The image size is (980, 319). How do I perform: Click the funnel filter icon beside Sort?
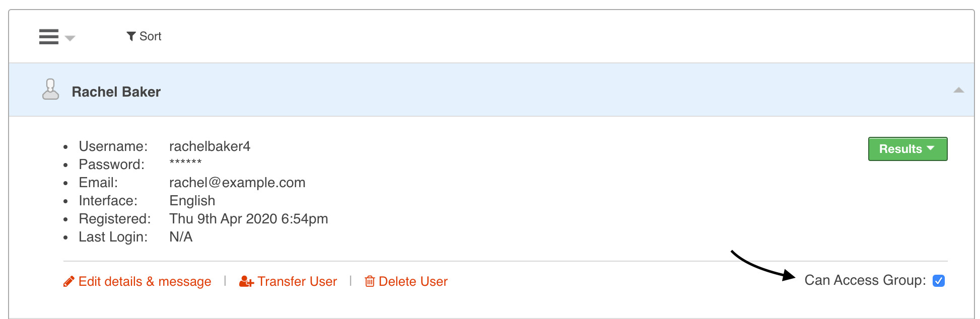[131, 36]
